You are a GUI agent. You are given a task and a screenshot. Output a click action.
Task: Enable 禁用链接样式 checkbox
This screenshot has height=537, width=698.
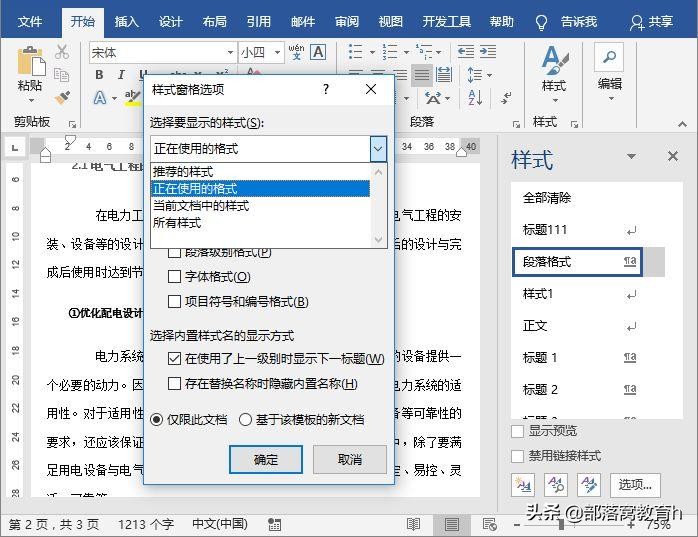point(517,456)
